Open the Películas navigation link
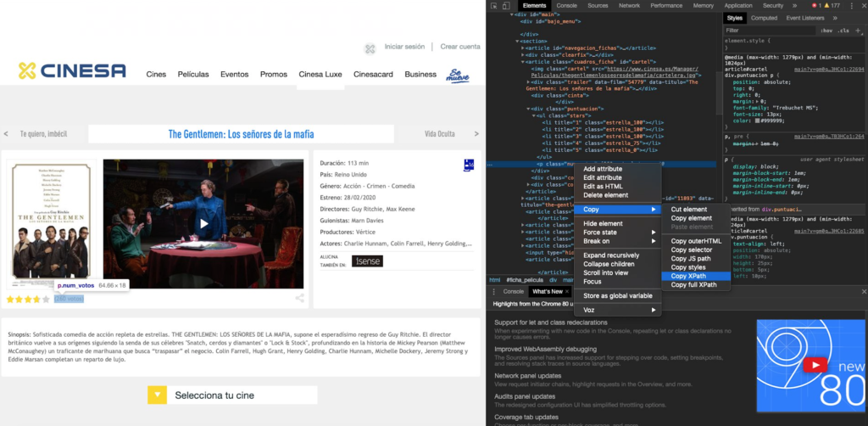 193,74
